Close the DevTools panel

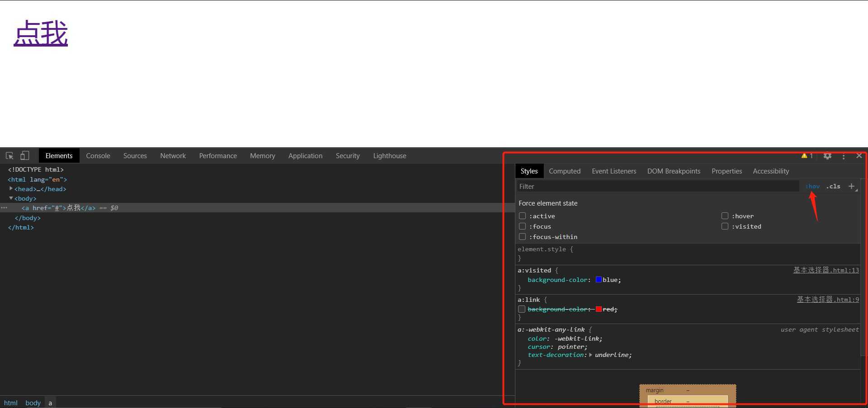(859, 156)
